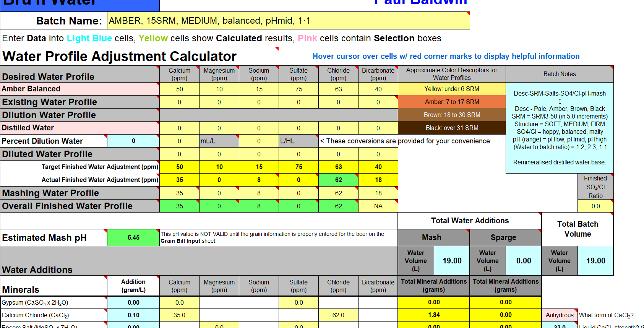Select the Anhydrous CaCl2 form cell

coord(560,315)
